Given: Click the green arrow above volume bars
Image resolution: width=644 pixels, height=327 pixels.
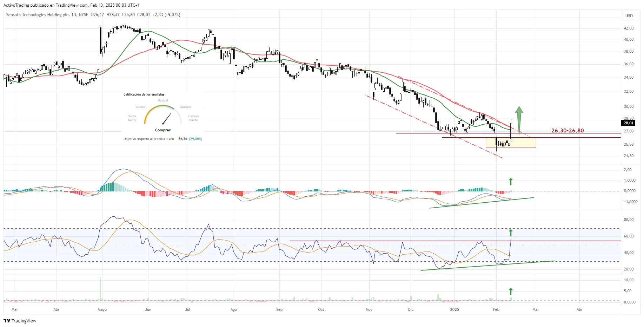Looking at the screenshot, I should click(x=511, y=292).
